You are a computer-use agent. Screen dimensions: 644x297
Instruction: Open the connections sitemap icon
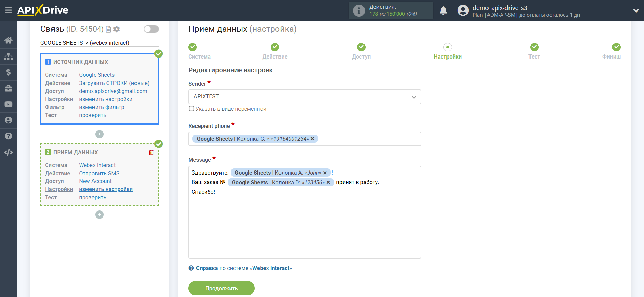click(8, 56)
